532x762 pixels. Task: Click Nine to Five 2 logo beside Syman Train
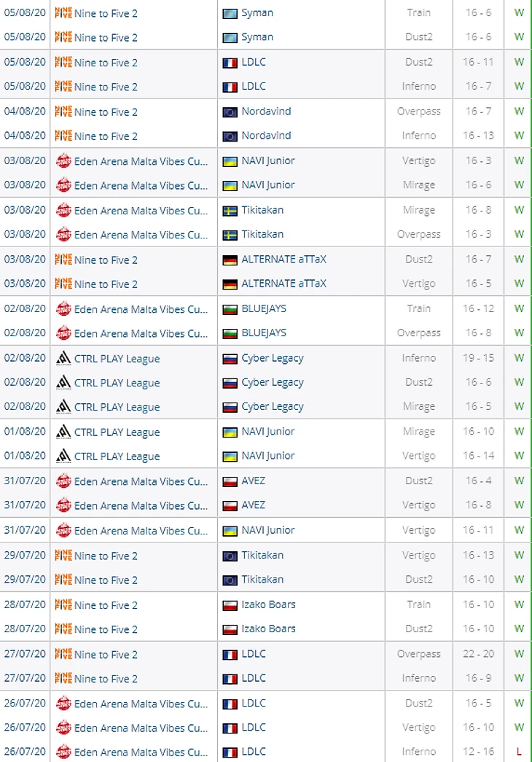pos(63,13)
